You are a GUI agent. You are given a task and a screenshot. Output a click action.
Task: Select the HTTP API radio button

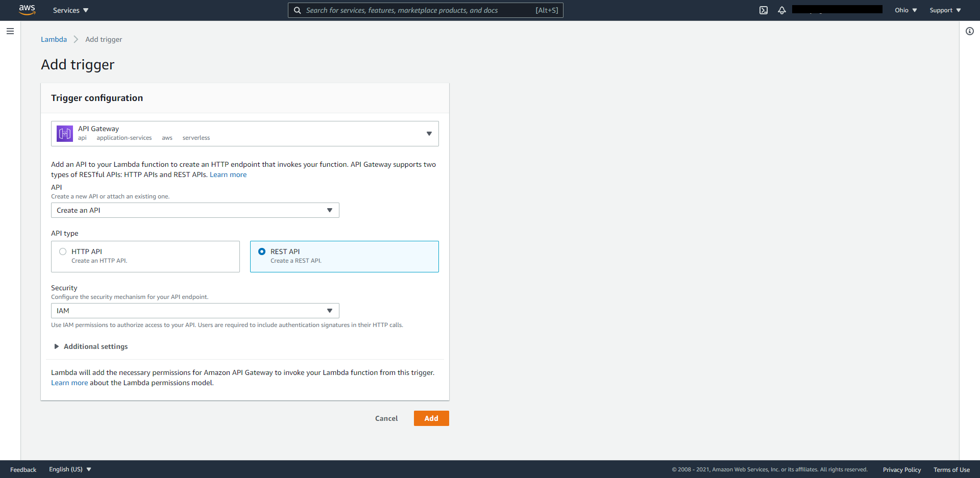[63, 251]
